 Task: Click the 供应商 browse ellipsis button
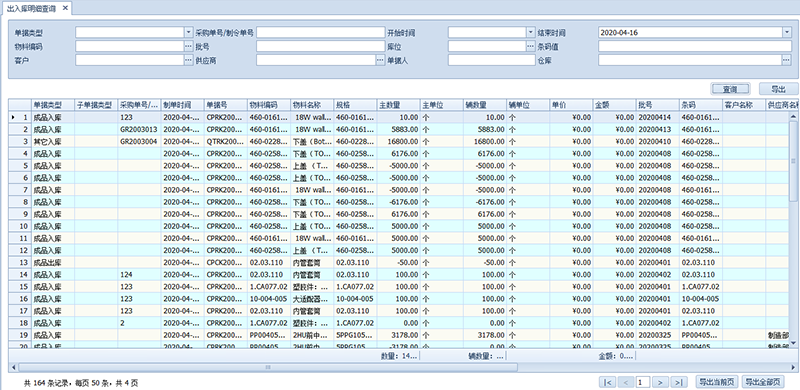pyautogui.click(x=380, y=60)
